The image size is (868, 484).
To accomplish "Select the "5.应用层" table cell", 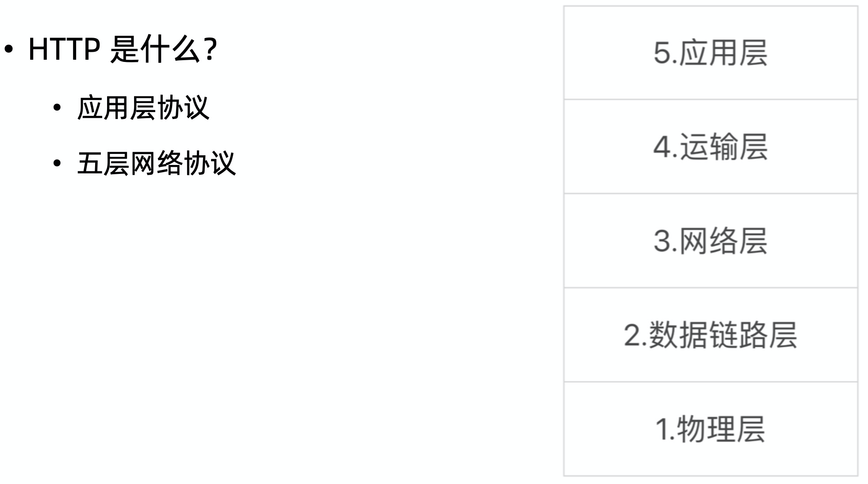I will (x=711, y=53).
